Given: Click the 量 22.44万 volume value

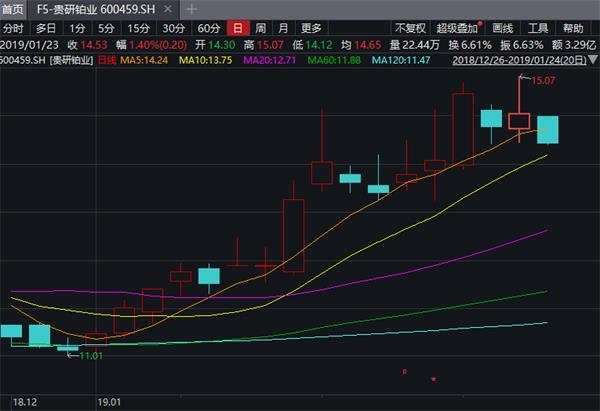Looking at the screenshot, I should [x=414, y=45].
